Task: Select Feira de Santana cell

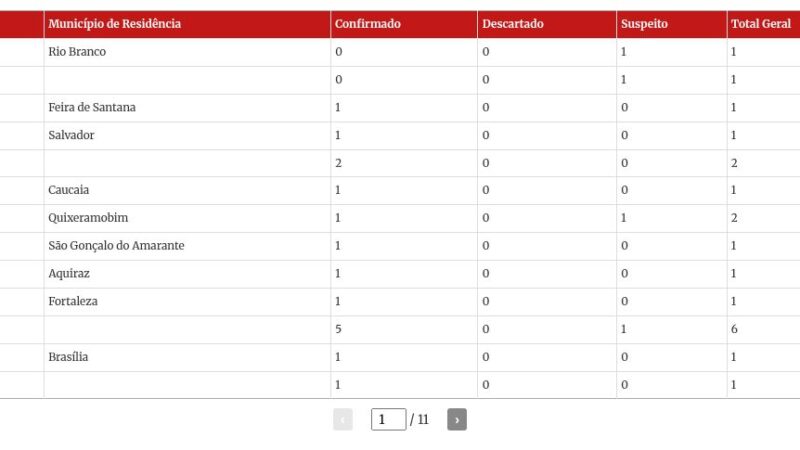Action: 92,107
